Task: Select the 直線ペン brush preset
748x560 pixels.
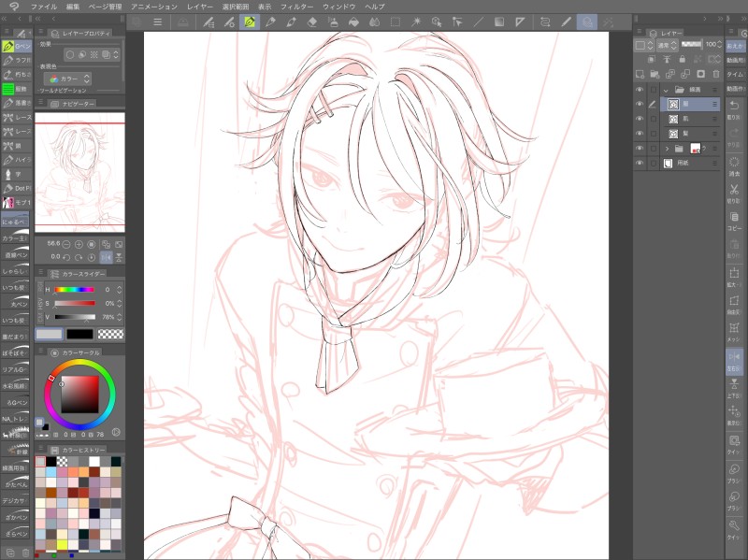Action: [15, 253]
